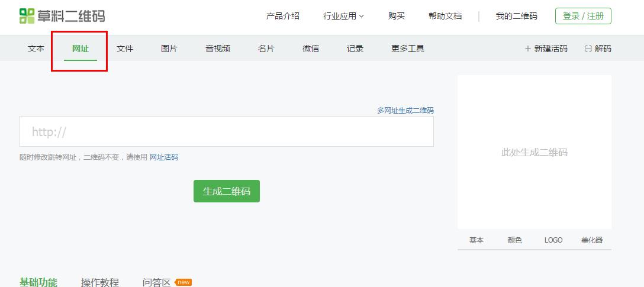Open the 更多工具 menu

pyautogui.click(x=408, y=49)
